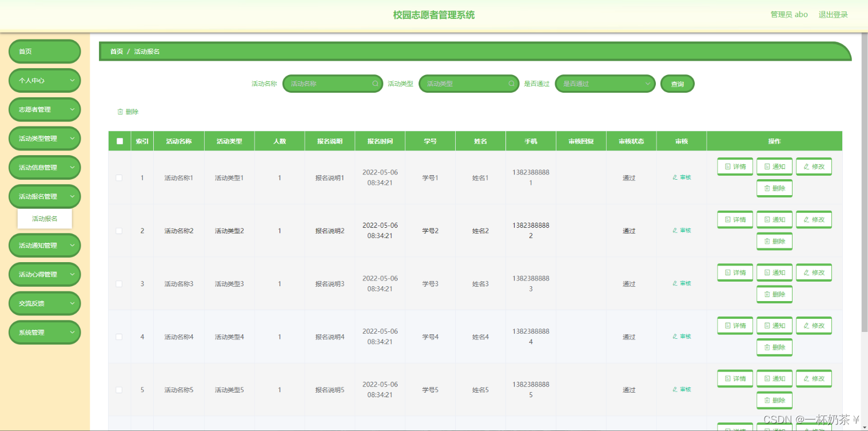868x431 pixels.
Task: Click 修改 for 活动名称2 row
Action: [x=814, y=220]
